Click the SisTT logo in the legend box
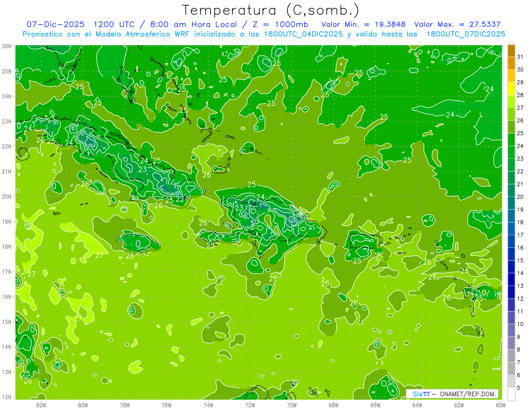The height and width of the screenshot is (411, 532). 421,394
